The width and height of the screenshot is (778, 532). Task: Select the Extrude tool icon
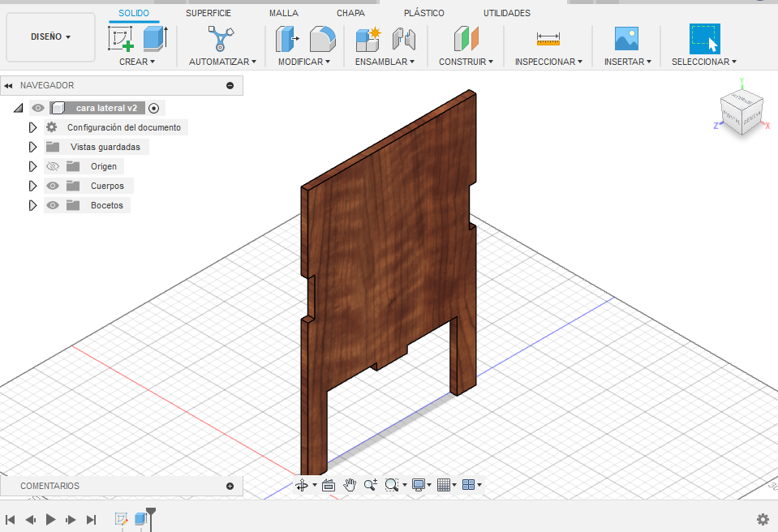click(154, 38)
